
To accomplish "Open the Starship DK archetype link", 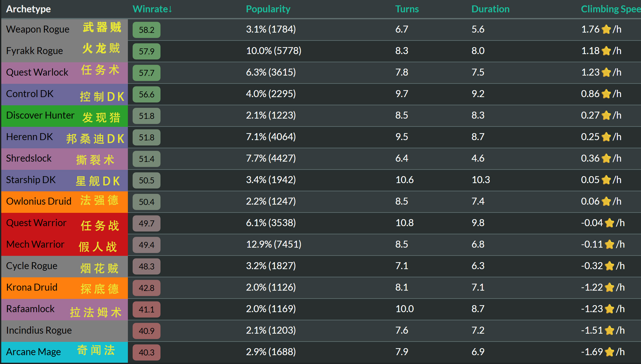I will pos(31,180).
